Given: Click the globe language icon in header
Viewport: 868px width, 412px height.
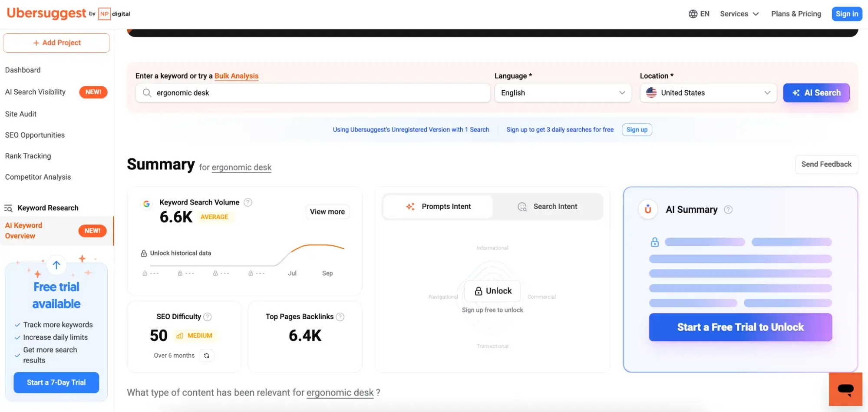Looking at the screenshot, I should click(x=693, y=13).
